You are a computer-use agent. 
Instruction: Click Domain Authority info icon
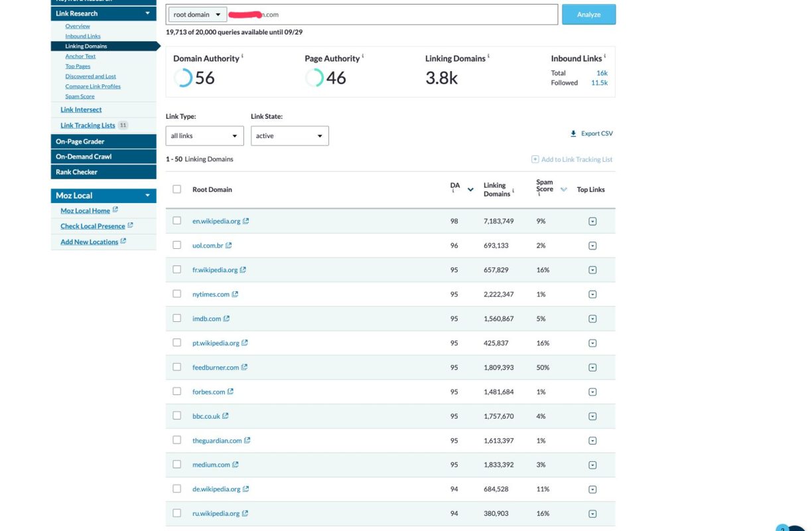coord(243,56)
